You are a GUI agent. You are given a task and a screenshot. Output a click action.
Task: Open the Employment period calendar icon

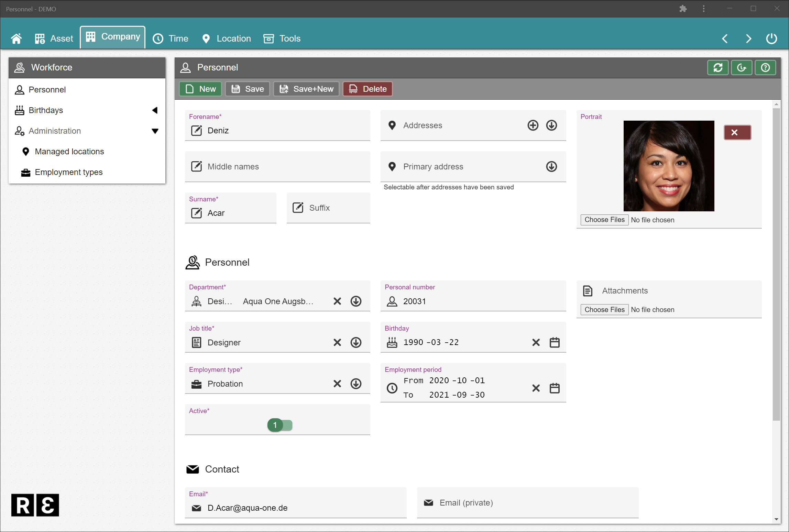coord(555,388)
